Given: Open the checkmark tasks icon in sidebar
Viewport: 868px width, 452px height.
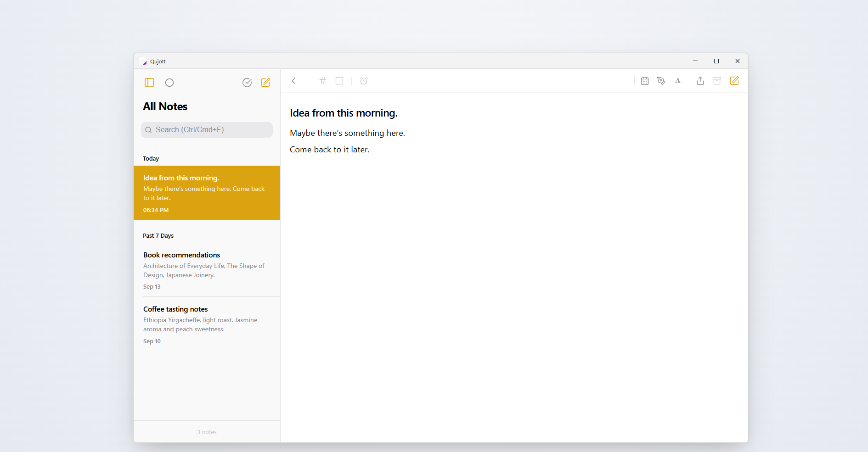Looking at the screenshot, I should (247, 83).
